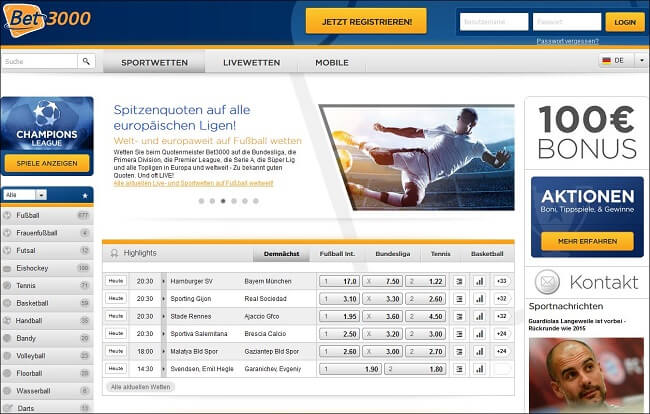This screenshot has width=650, height=414.
Task: Expand +33 more bets for Hamburger SV match
Action: pos(502,281)
